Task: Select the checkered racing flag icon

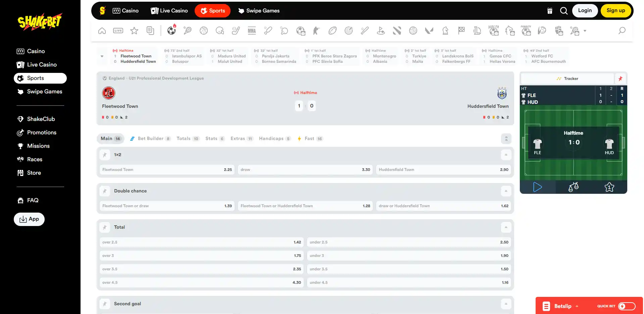Action: pos(461,31)
